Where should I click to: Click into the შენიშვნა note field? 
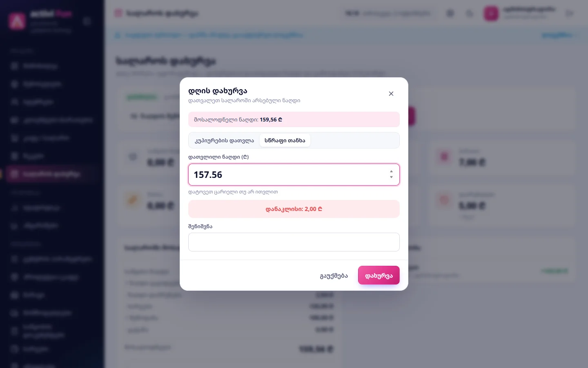point(294,242)
